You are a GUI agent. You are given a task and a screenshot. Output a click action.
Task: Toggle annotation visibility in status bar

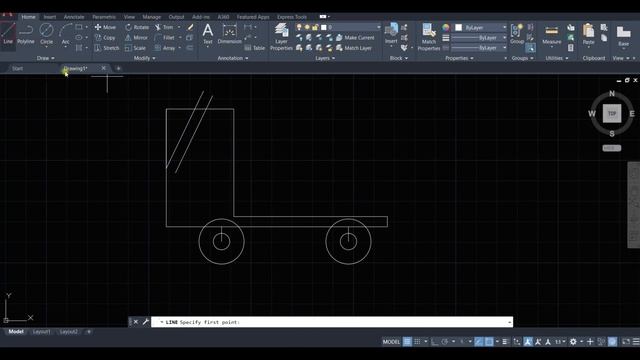(528, 342)
